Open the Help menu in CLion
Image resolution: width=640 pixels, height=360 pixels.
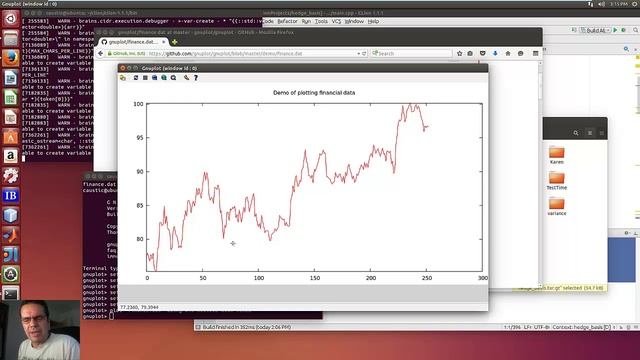[373, 21]
